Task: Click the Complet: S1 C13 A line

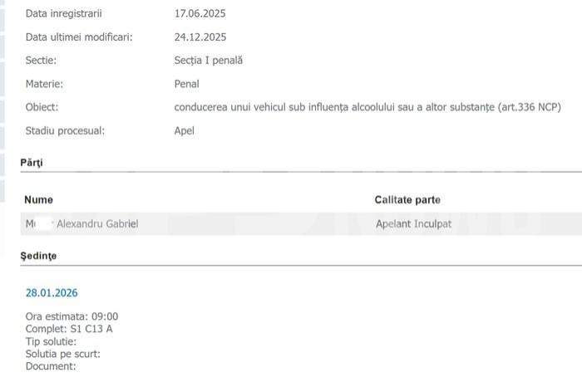Action: (x=69, y=329)
